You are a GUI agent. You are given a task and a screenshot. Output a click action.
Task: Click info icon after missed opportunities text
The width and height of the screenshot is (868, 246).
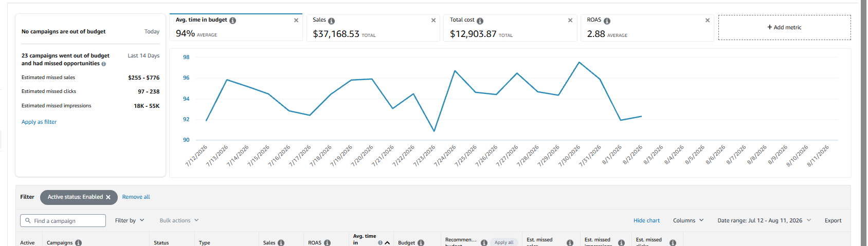tap(104, 64)
